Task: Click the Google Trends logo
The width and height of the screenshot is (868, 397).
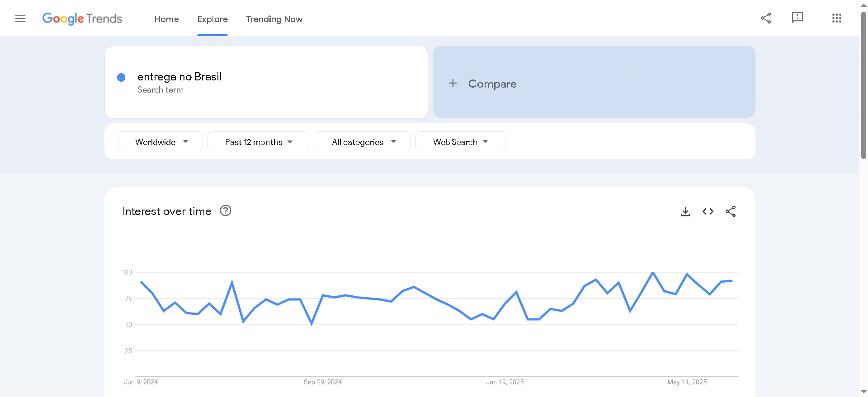Action: pos(82,19)
